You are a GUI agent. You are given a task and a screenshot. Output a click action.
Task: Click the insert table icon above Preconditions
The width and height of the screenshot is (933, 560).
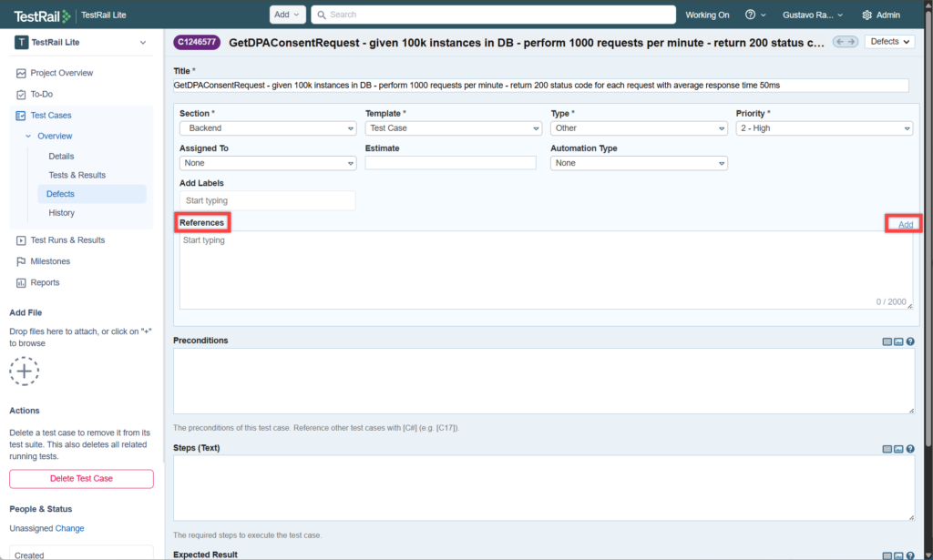[887, 341]
